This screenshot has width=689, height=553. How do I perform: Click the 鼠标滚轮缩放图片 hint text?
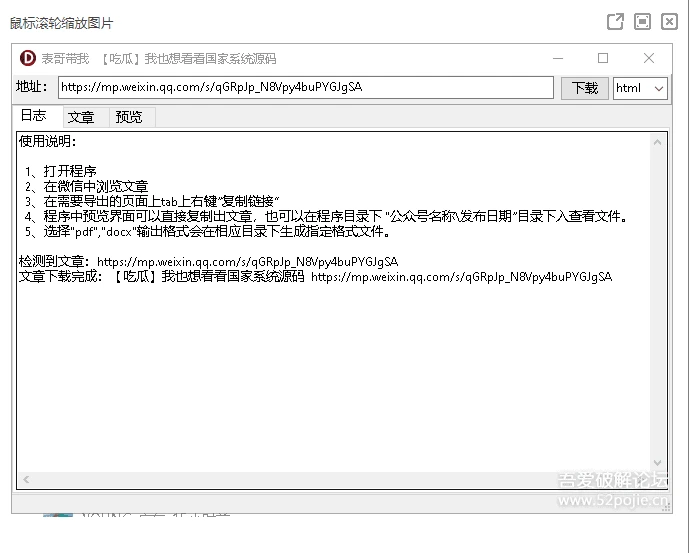pyautogui.click(x=62, y=23)
